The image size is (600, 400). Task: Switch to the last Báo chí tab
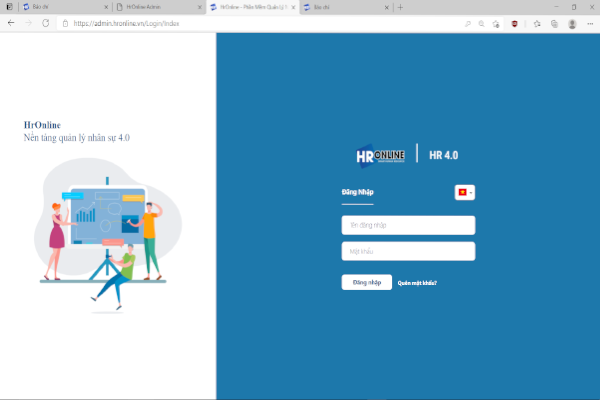coord(346,7)
